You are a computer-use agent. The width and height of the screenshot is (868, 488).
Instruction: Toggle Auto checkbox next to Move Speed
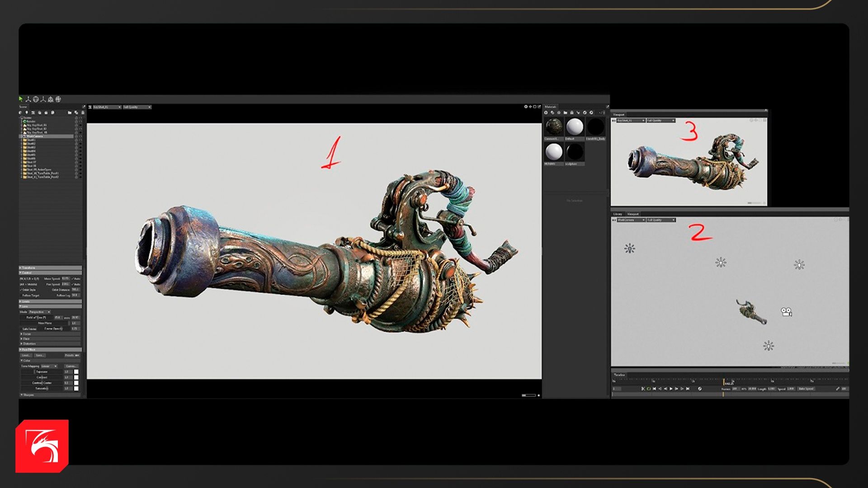(73, 279)
